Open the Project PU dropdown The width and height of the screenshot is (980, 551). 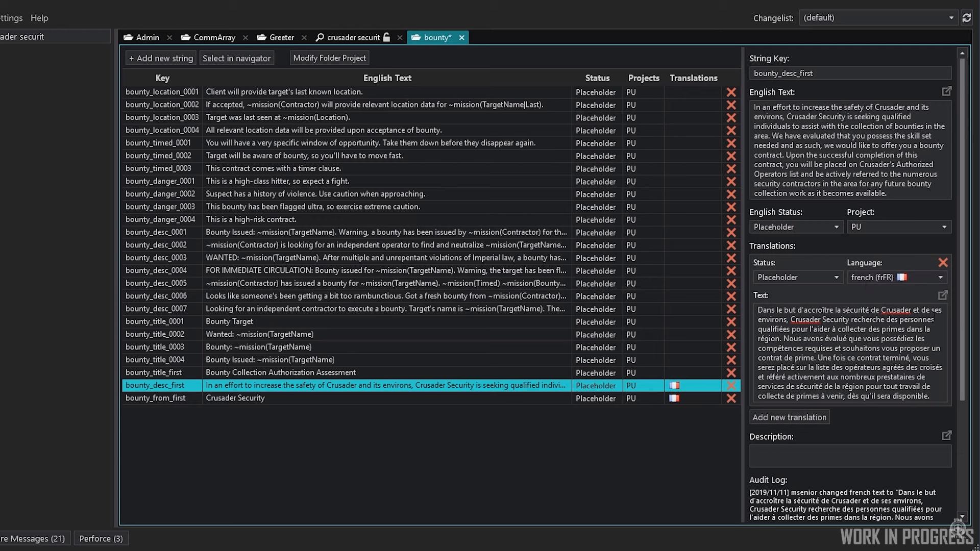[x=899, y=227]
